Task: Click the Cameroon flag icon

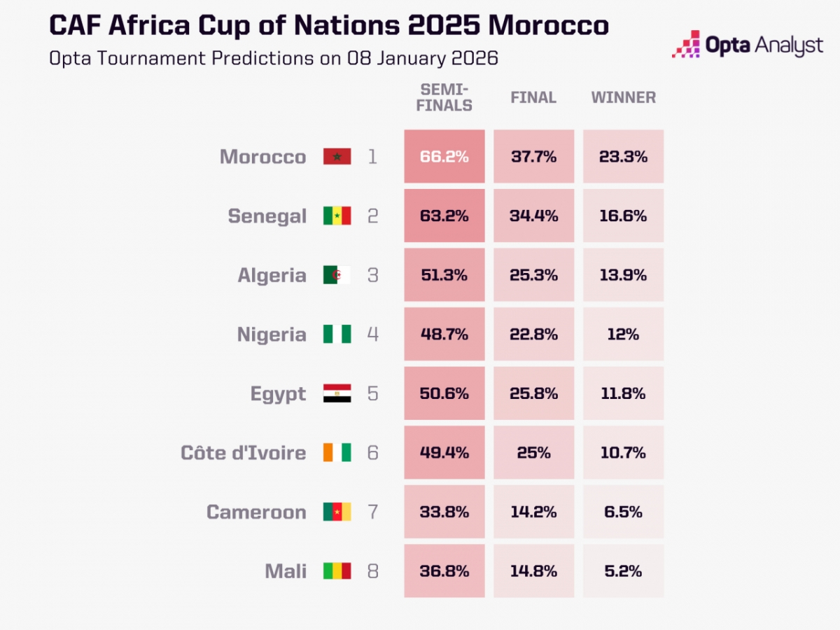Action: pos(337,512)
